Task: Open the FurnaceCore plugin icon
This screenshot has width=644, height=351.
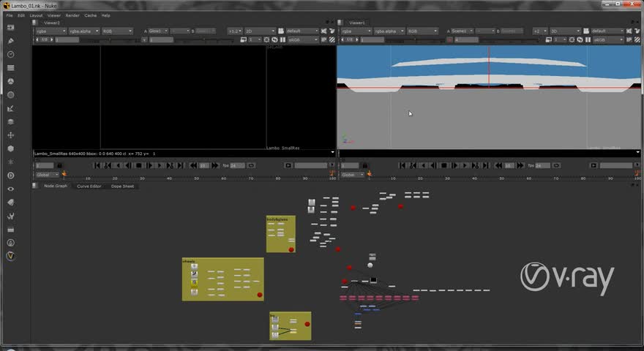Action: tap(11, 243)
